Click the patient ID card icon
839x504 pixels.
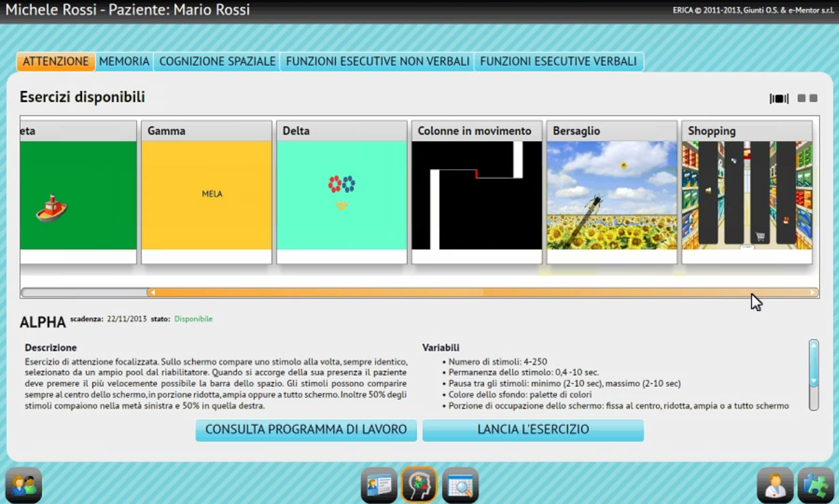click(379, 485)
